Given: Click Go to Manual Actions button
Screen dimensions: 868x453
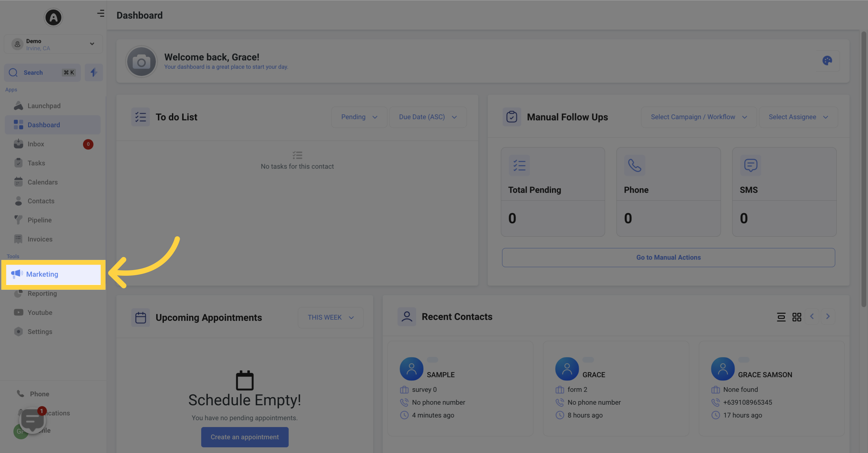Looking at the screenshot, I should pos(668,257).
